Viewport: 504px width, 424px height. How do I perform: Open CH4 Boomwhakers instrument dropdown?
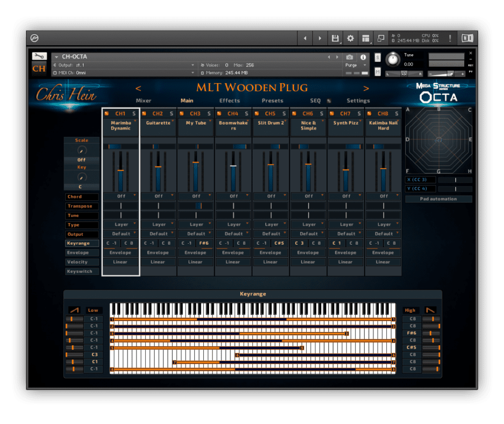tap(233, 127)
